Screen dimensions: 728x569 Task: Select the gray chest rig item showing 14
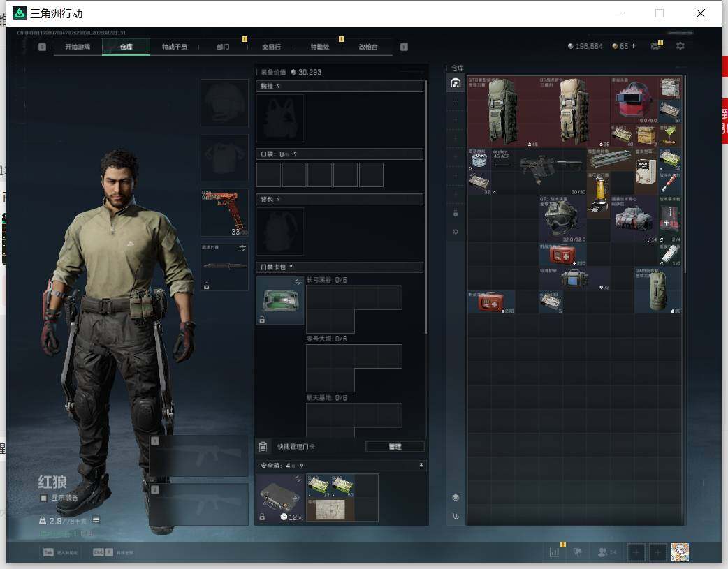click(634, 219)
